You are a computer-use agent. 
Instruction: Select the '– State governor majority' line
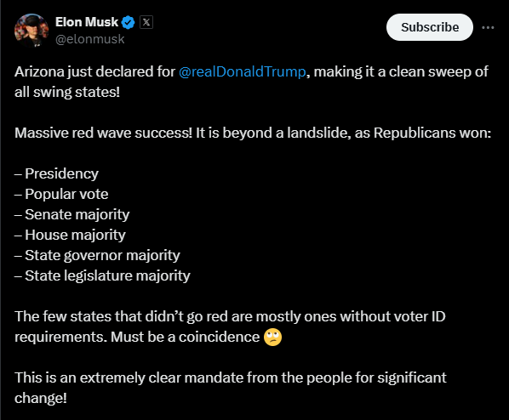[97, 256]
